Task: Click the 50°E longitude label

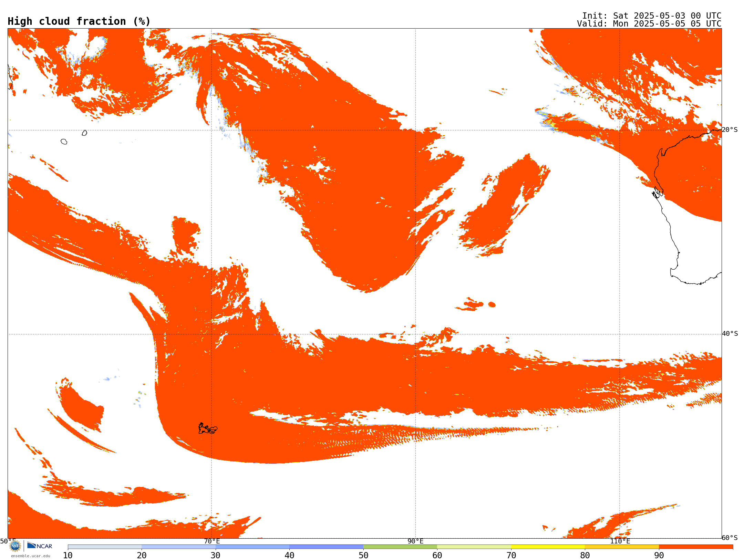Action: coord(8,541)
